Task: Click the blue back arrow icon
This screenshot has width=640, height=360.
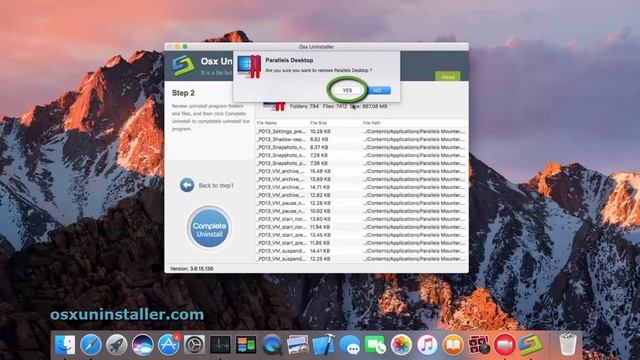Action: point(187,185)
